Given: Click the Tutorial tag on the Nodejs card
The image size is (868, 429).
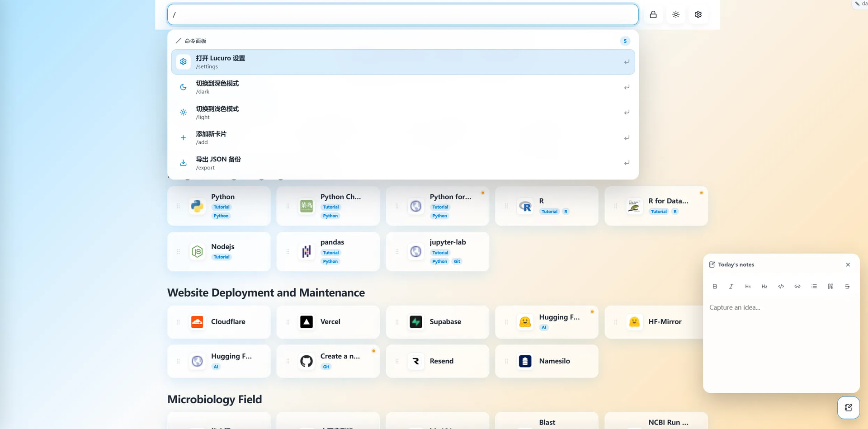Looking at the screenshot, I should [x=222, y=257].
